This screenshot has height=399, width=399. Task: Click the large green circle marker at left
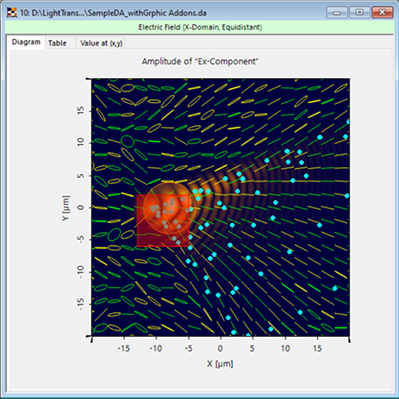127,142
